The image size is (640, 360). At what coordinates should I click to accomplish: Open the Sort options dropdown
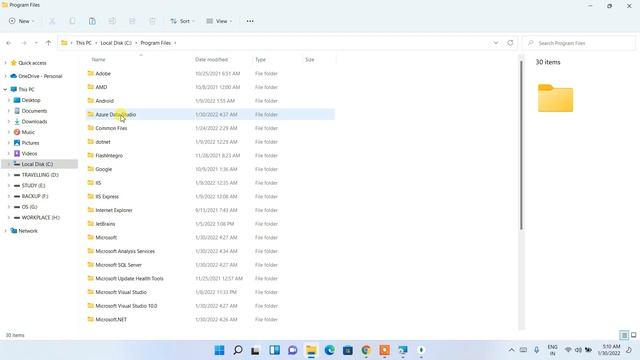[x=182, y=21]
